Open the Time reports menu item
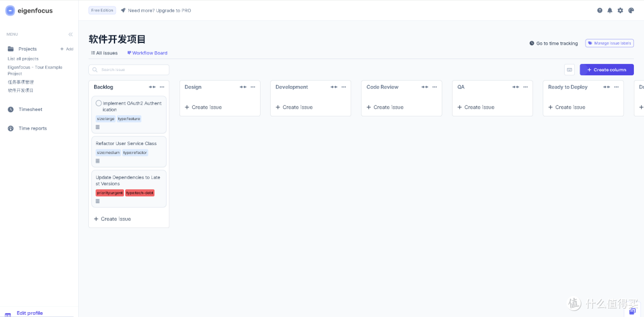The height and width of the screenshot is (317, 644). pos(33,128)
